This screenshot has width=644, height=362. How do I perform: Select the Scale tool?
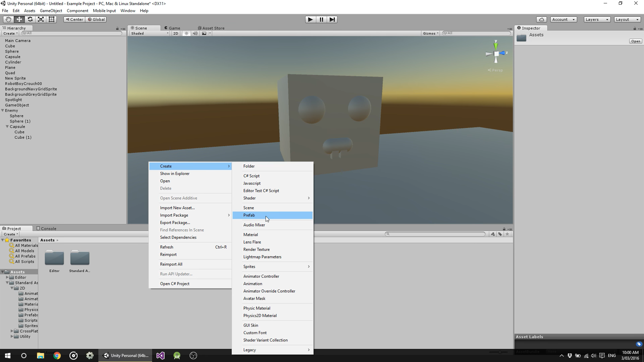[x=41, y=19]
